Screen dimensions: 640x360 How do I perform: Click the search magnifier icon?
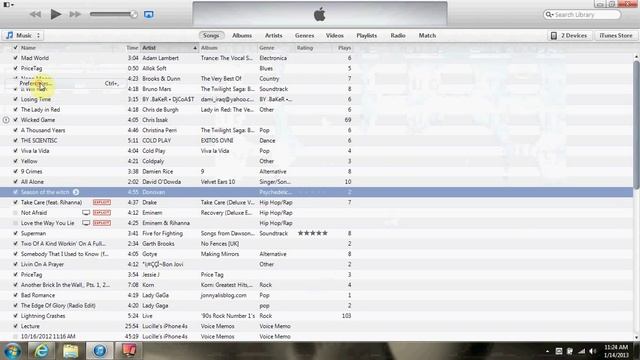pyautogui.click(x=549, y=15)
